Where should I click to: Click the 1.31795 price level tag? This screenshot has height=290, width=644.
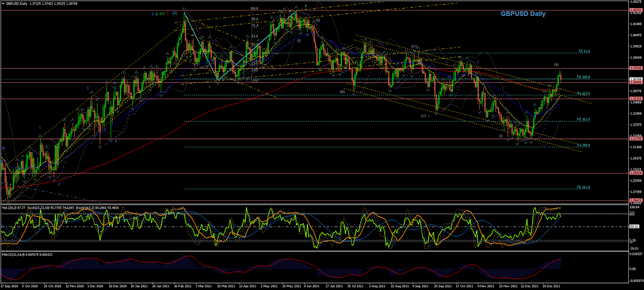[x=635, y=139]
